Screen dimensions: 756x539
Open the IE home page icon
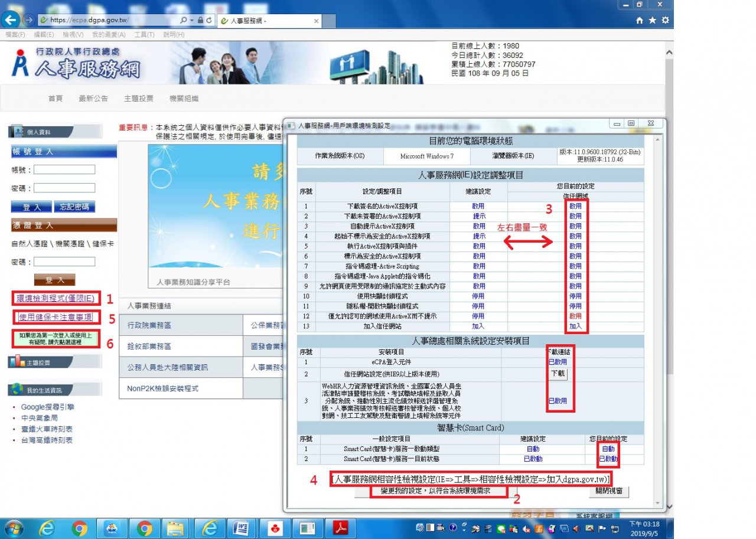[640, 20]
